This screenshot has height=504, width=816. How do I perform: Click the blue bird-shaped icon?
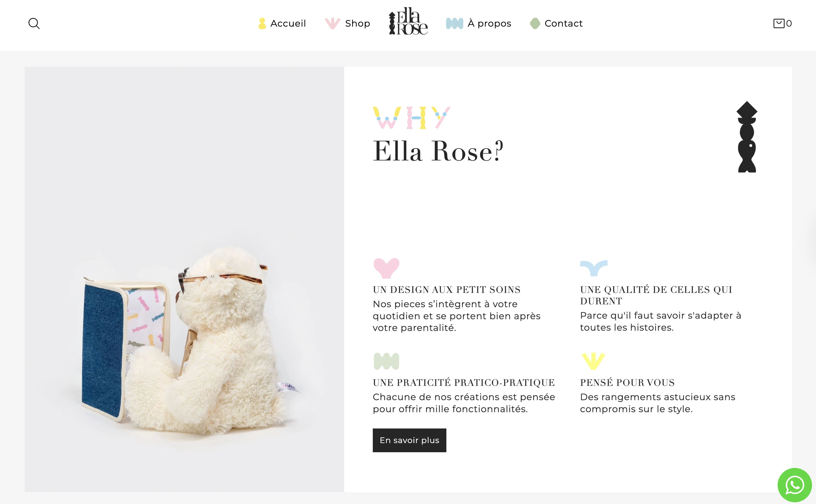click(x=594, y=268)
